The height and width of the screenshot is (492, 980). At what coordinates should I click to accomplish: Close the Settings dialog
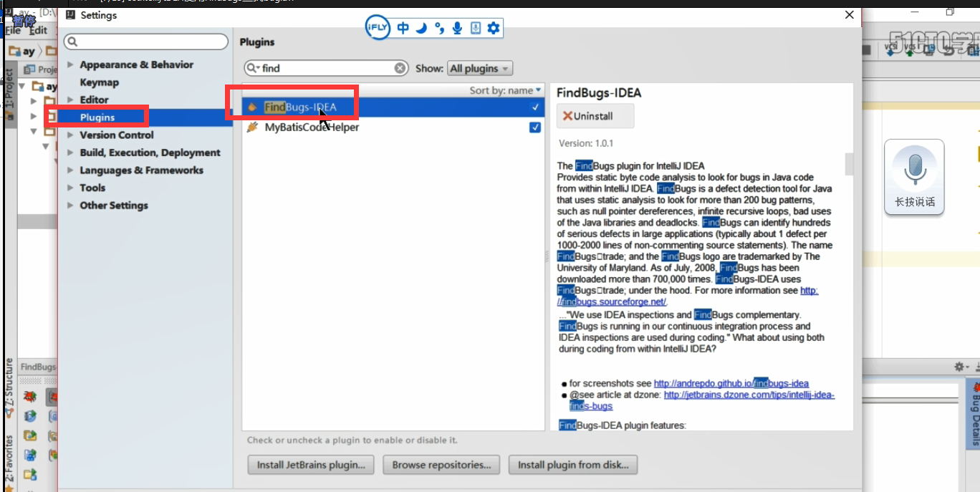[850, 14]
